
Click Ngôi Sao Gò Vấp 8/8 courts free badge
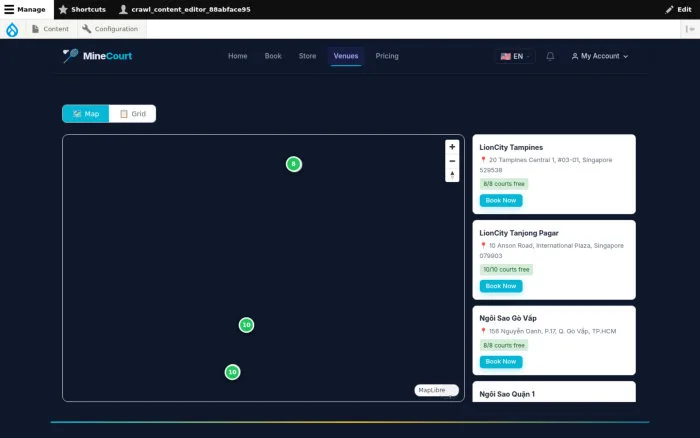504,346
